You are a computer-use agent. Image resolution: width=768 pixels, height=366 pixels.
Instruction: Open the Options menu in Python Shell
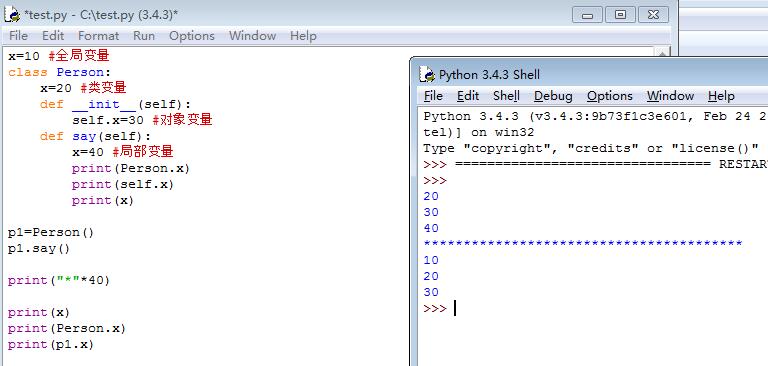pyautogui.click(x=610, y=96)
